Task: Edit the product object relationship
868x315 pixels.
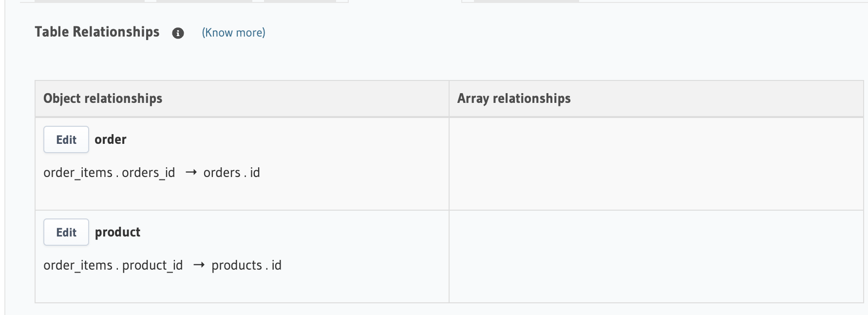Action: point(66,232)
